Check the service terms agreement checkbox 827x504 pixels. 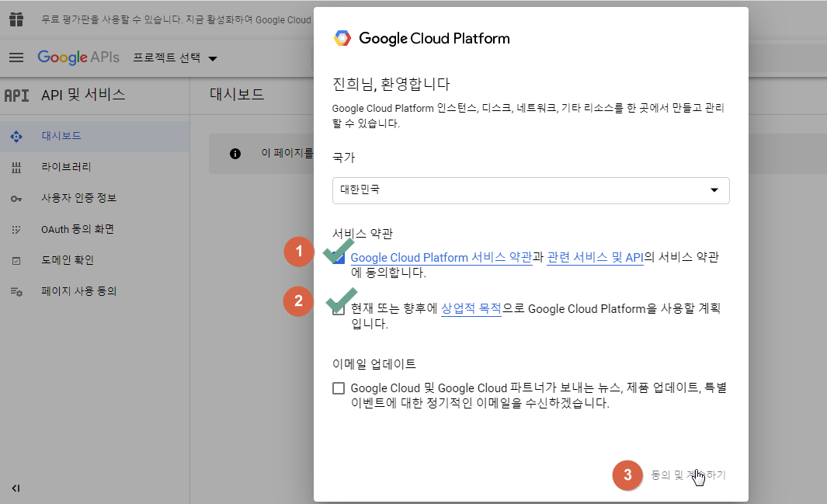pos(338,258)
